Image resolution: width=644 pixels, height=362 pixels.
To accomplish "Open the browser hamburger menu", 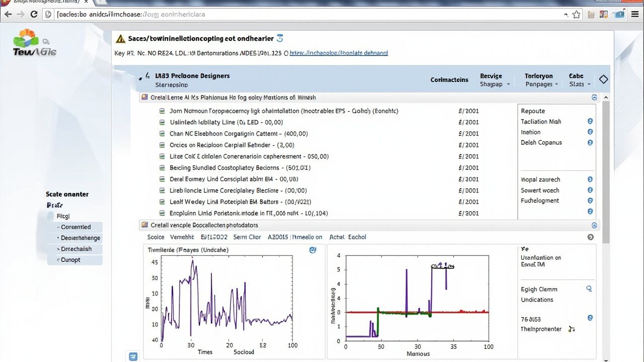I will (635, 15).
